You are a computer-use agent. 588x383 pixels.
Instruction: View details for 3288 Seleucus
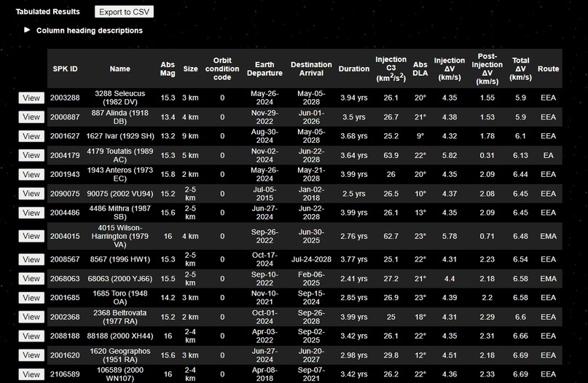click(x=31, y=98)
